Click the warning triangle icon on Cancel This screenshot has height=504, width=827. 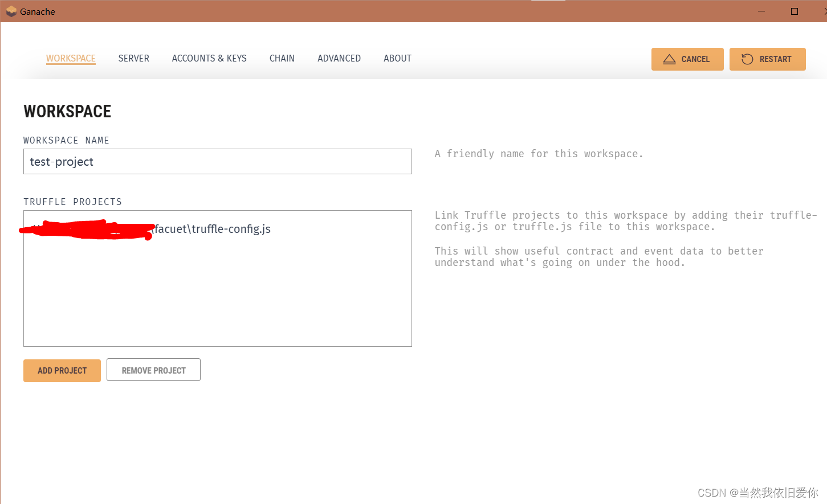pyautogui.click(x=670, y=59)
